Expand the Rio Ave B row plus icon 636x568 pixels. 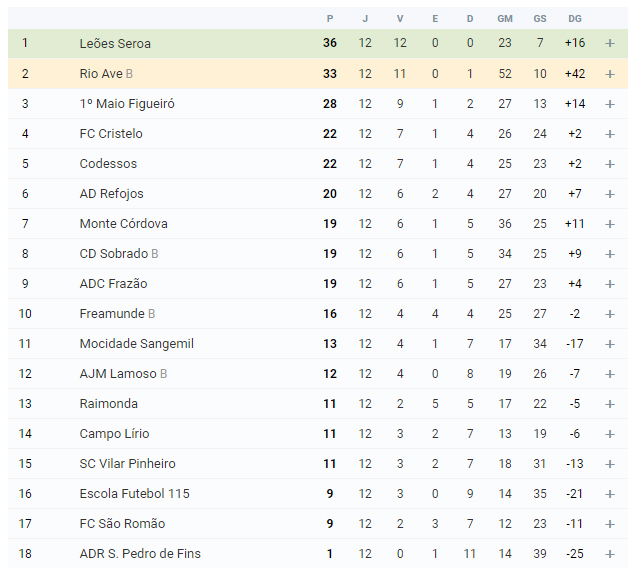tap(610, 74)
